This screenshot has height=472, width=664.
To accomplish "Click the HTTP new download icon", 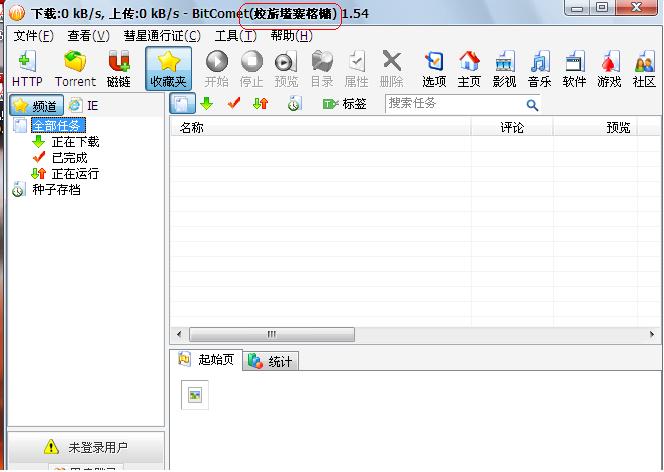I will click(27, 69).
